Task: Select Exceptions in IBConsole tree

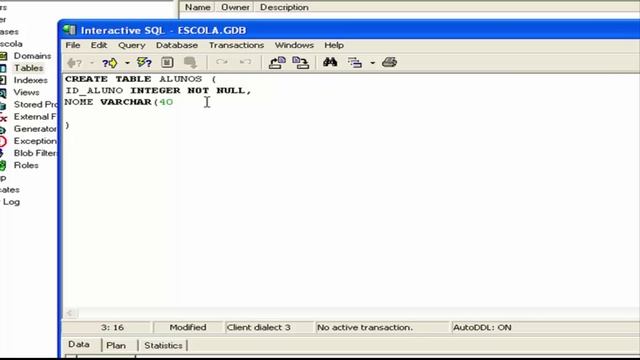Action: point(35,141)
